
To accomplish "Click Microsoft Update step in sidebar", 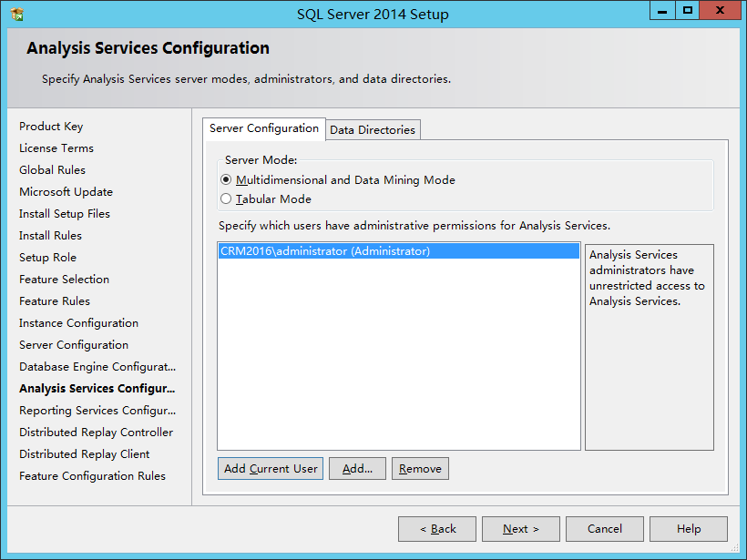I will 67,192.
